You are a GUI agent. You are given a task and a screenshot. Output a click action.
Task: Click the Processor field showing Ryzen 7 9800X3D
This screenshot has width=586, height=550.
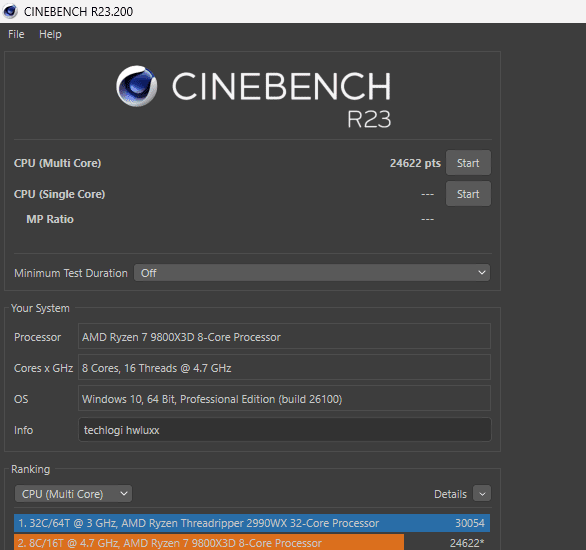(x=284, y=337)
